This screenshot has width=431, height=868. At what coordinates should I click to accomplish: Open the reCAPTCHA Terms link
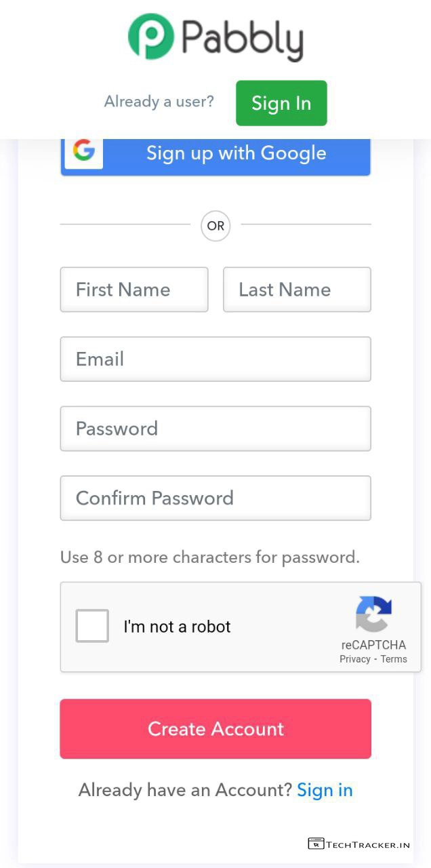pyautogui.click(x=394, y=659)
